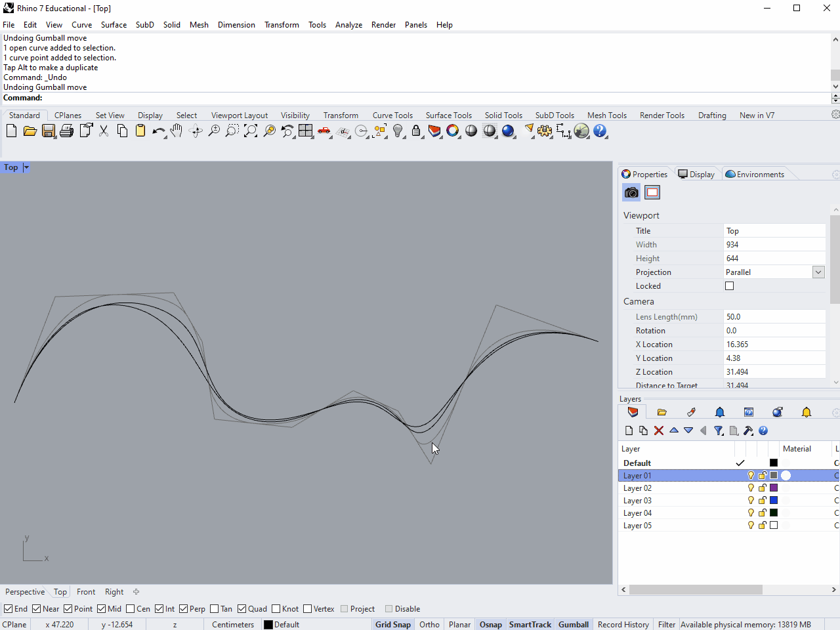Screen dimensions: 840x630
Task: Click the layer filter funnel icon
Action: point(719,430)
